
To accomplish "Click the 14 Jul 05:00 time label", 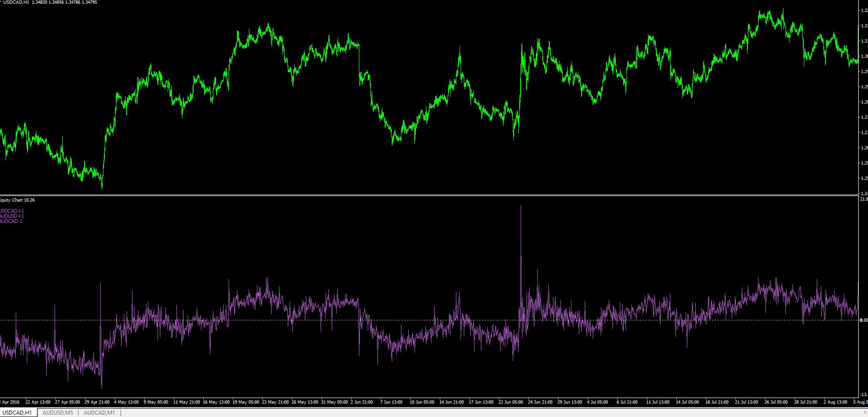I will pos(688,402).
